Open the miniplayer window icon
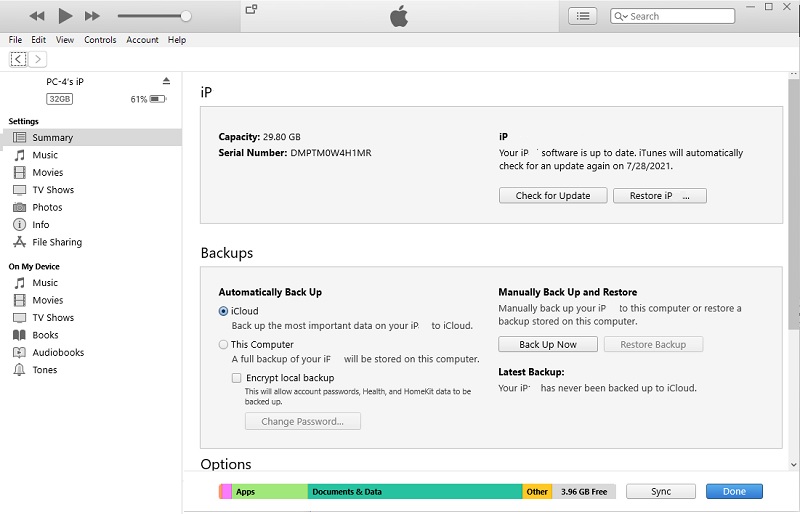Screen dimensions: 800x514 click(x=251, y=10)
